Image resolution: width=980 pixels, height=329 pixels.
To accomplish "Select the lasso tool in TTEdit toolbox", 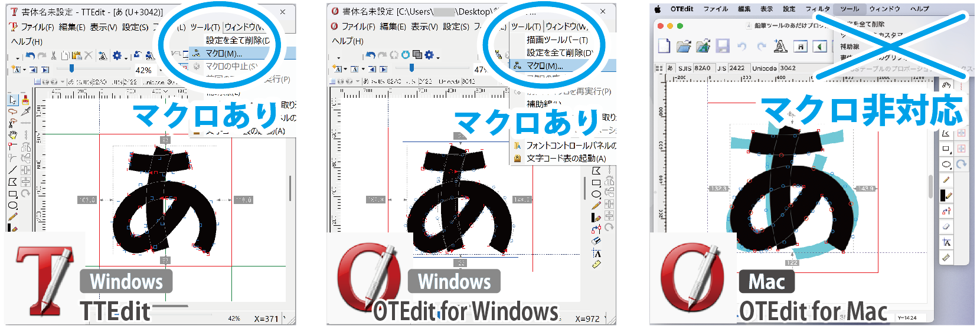I will (12, 111).
